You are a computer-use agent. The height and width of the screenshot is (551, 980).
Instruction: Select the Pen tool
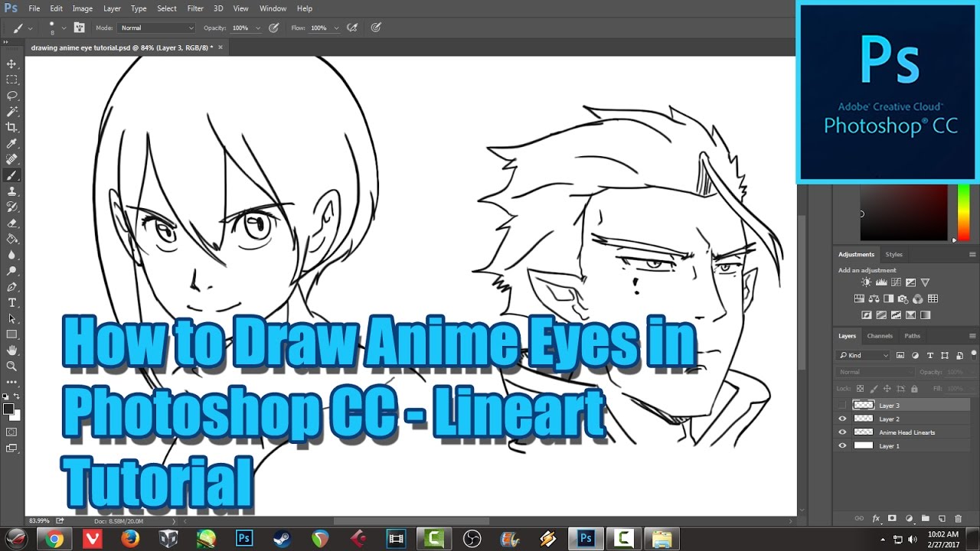point(11,287)
